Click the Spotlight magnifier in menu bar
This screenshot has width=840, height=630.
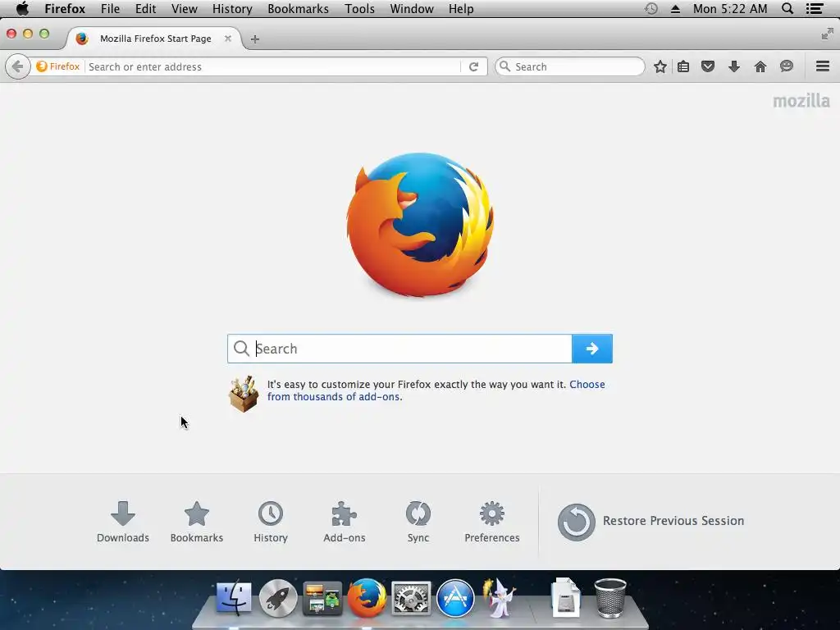(x=787, y=8)
